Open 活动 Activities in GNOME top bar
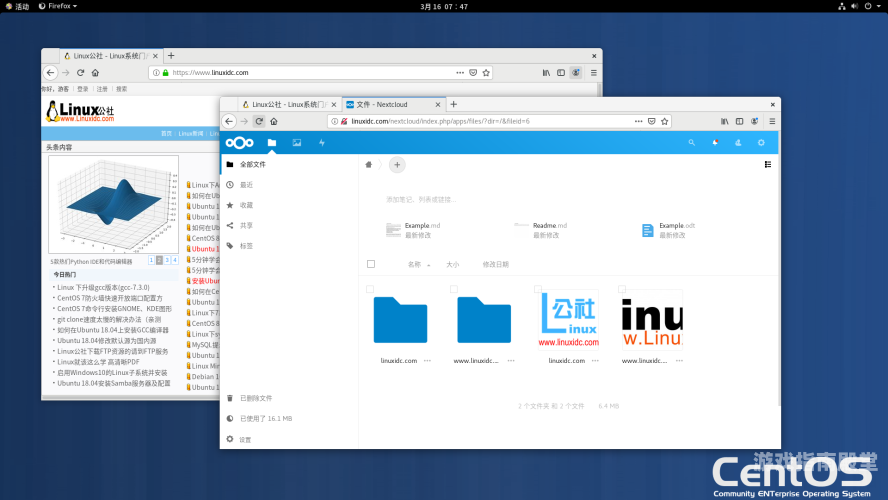 point(17,6)
